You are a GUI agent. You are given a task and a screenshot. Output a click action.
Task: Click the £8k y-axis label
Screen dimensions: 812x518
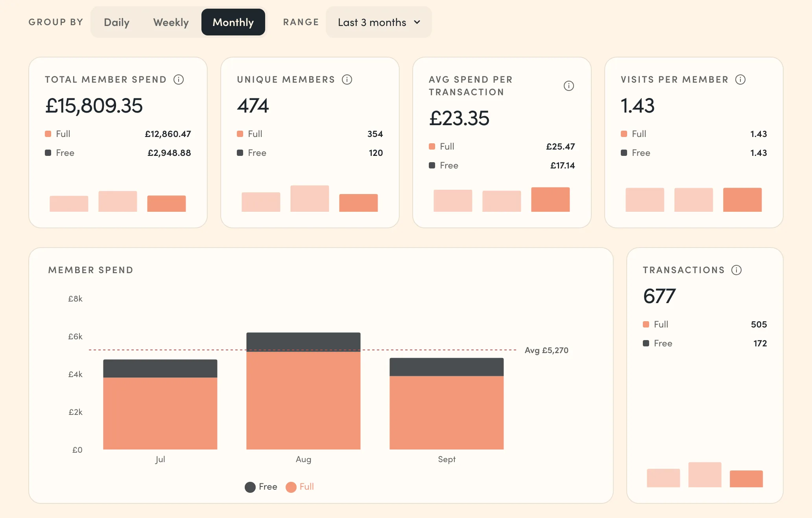click(x=75, y=299)
